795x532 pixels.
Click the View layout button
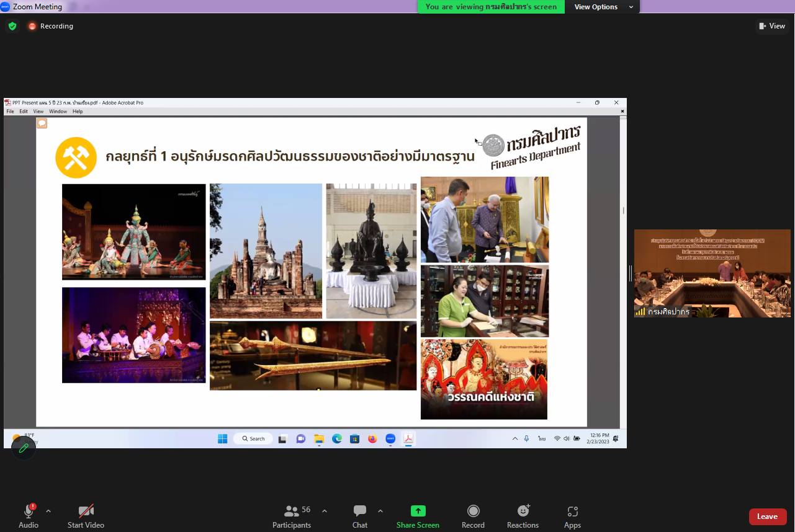tap(772, 26)
